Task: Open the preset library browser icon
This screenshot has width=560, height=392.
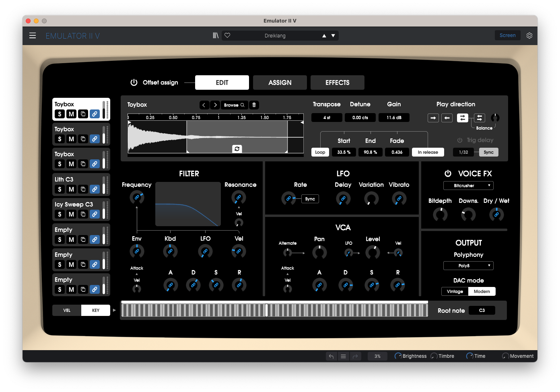Action: click(216, 35)
